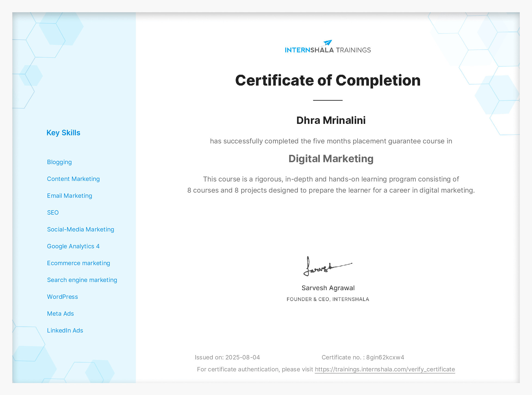532x395 pixels.
Task: Select the Meta Ads skill
Action: (x=61, y=314)
